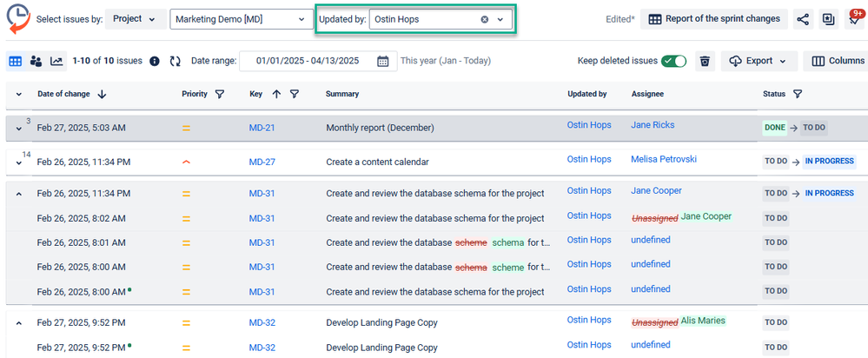Filter the Status column
Screen dimensions: 868x358
pos(797,94)
